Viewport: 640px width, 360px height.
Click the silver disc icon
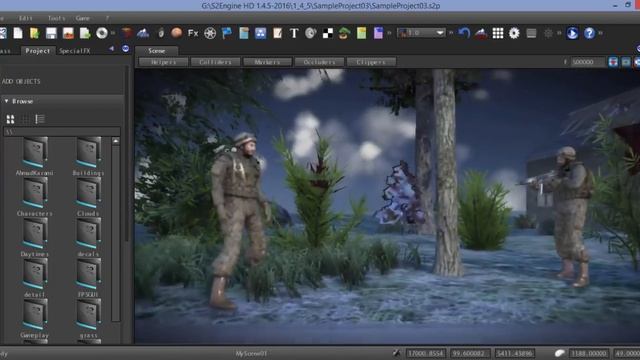(102, 33)
